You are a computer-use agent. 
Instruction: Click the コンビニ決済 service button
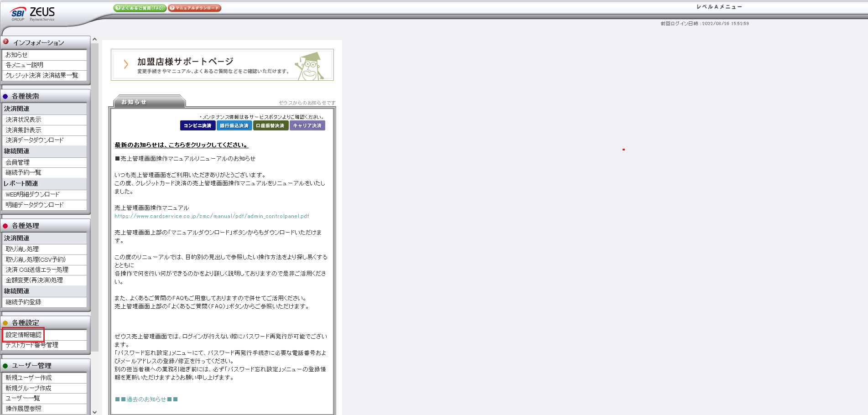198,125
